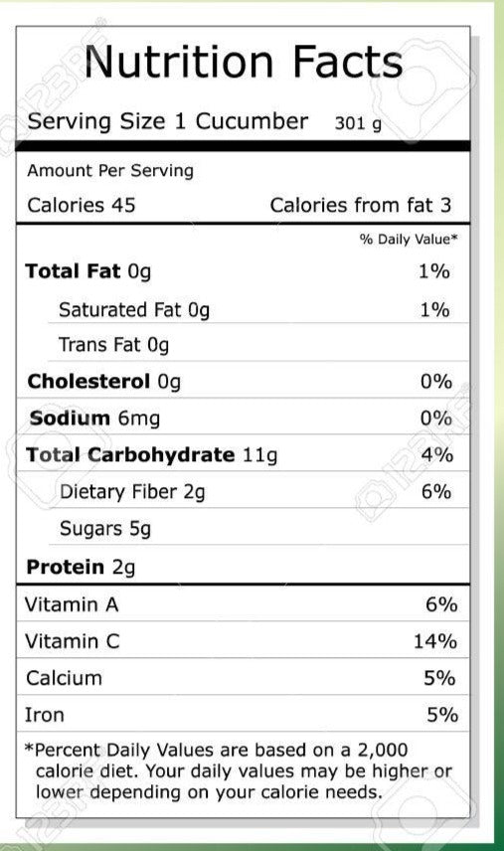
Task: Select the Amount Per Serving label
Action: click(x=110, y=171)
